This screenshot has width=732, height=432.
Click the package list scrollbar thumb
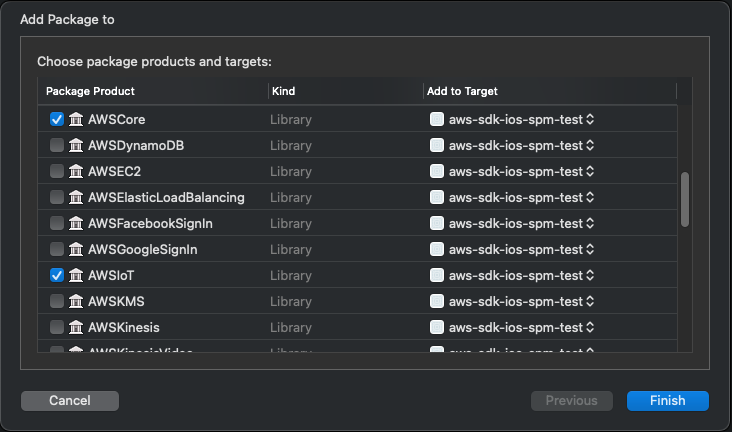(685, 199)
